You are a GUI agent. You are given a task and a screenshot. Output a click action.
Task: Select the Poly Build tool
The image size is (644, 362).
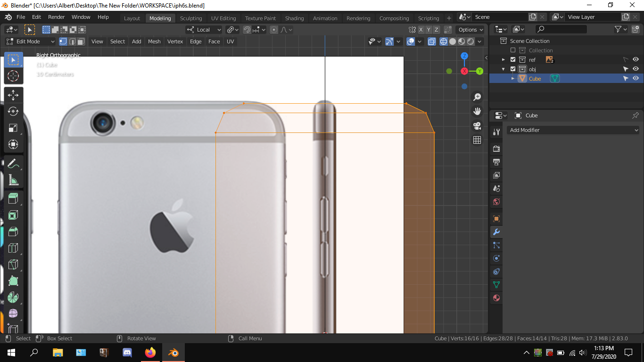[13, 281]
